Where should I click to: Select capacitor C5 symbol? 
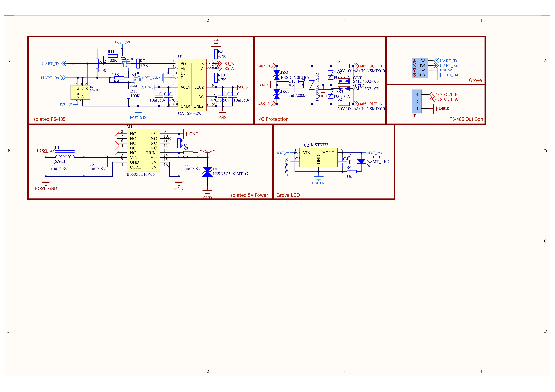coord(46,167)
